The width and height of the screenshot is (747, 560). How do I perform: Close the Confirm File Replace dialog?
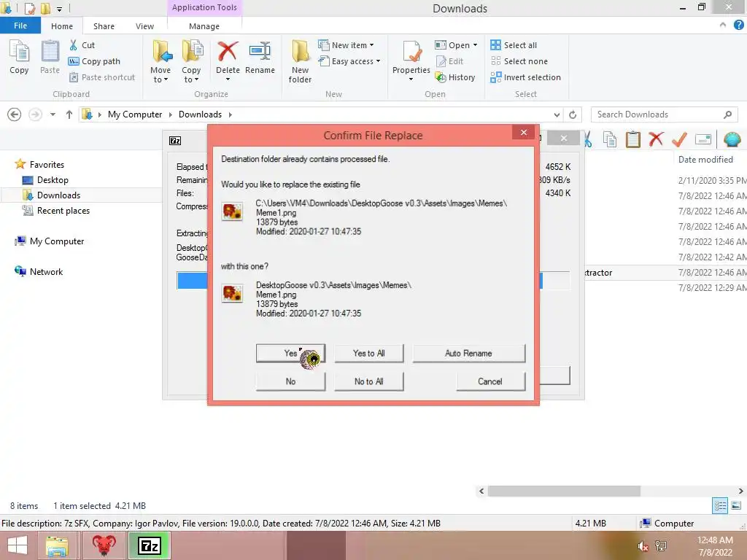coord(524,133)
